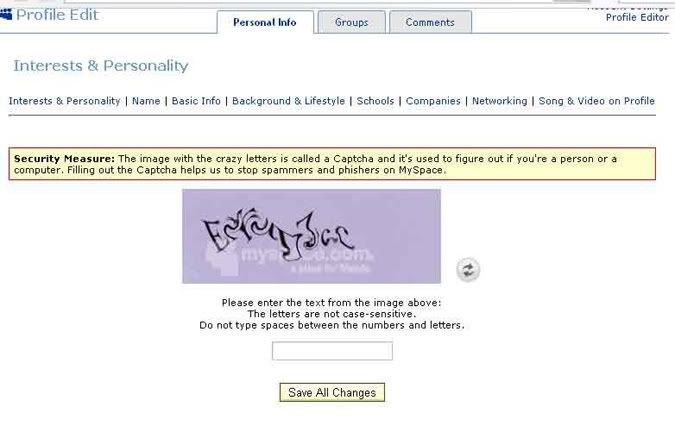Click the Interests & Personality heading
This screenshot has height=438, width=675.
pos(101,65)
